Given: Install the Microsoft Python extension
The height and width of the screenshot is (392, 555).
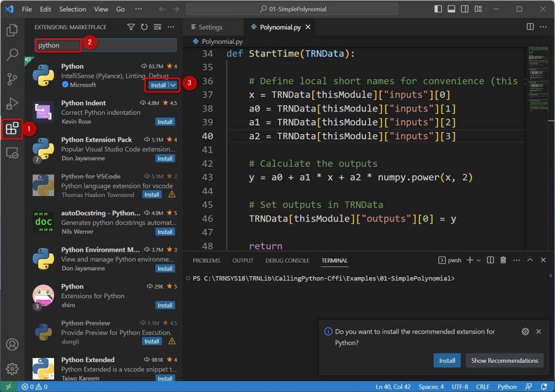Looking at the screenshot, I should (158, 85).
